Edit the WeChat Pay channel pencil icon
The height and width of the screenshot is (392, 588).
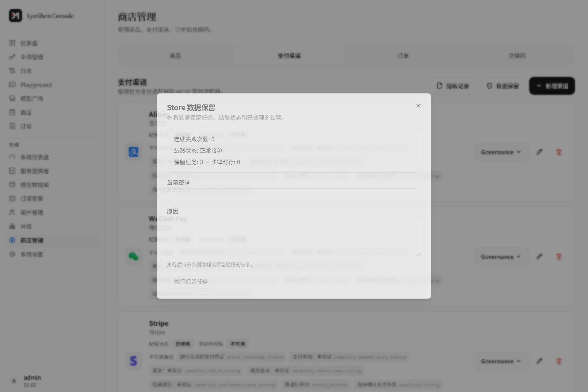point(539,256)
